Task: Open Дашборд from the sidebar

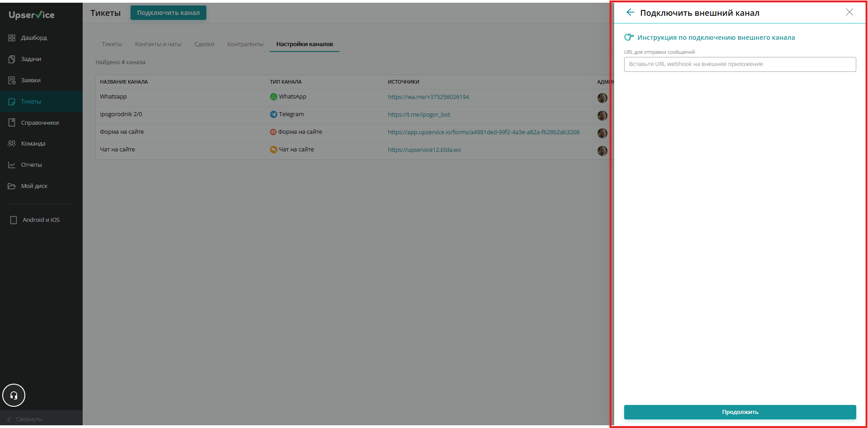Action: click(34, 38)
